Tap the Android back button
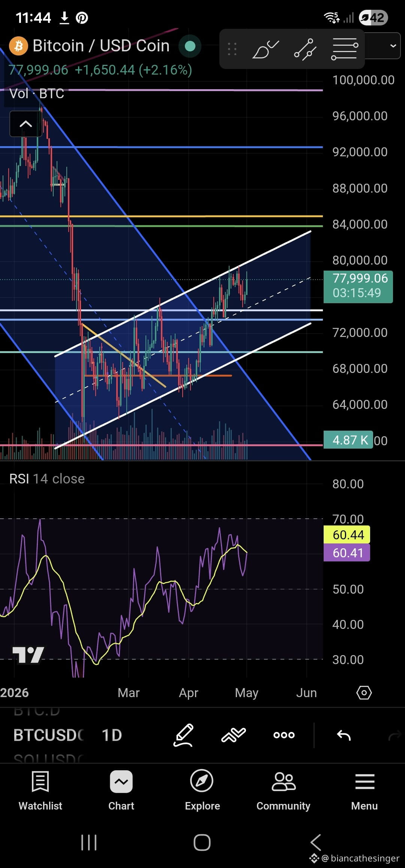This screenshot has width=405, height=868. (316, 843)
